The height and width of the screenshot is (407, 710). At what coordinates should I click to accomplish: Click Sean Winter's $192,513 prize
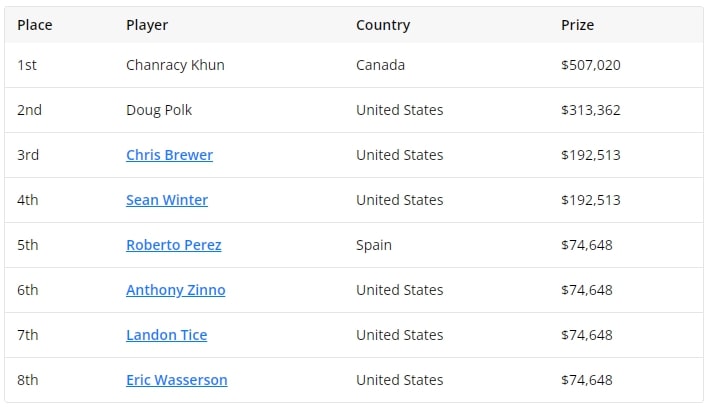(x=591, y=200)
